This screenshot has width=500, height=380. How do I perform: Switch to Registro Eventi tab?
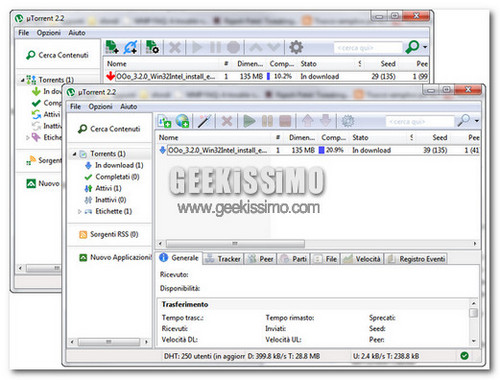tap(417, 259)
